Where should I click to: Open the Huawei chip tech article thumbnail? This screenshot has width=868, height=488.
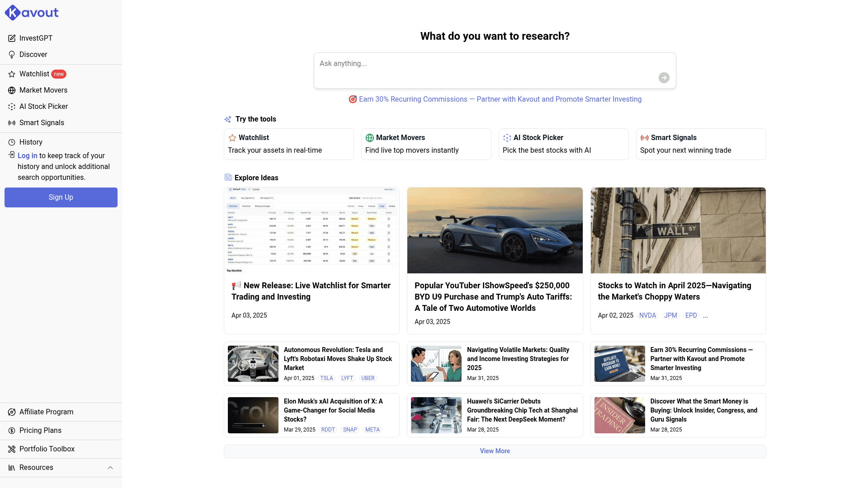(436, 415)
